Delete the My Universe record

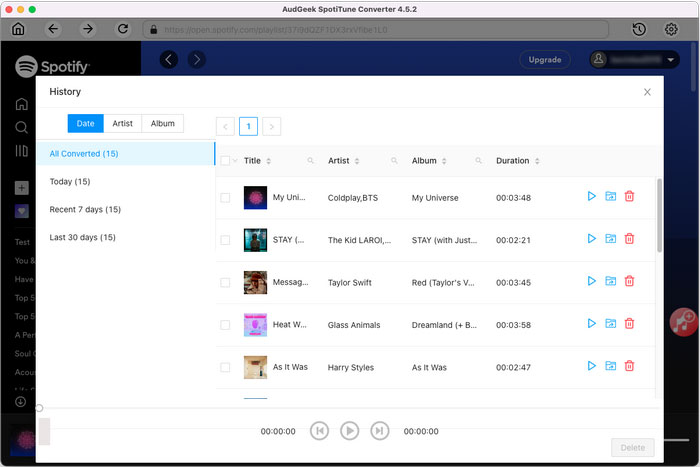point(629,196)
